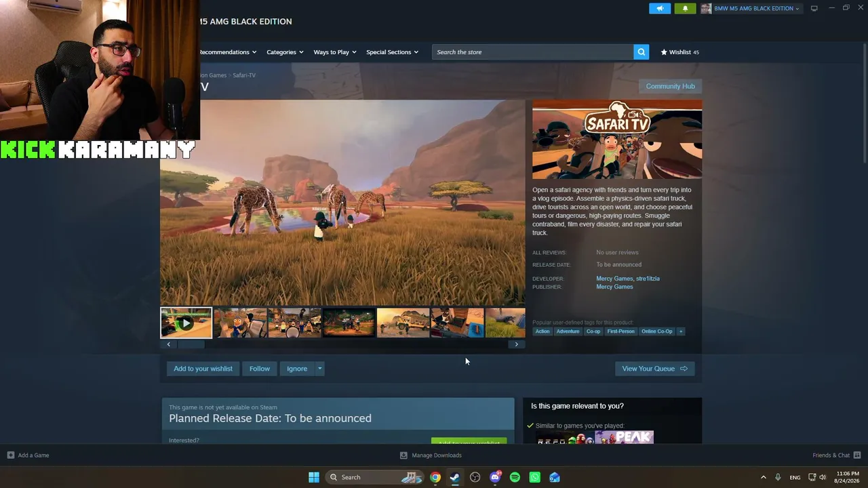
Task: Toggle Follow for this game
Action: tap(260, 369)
